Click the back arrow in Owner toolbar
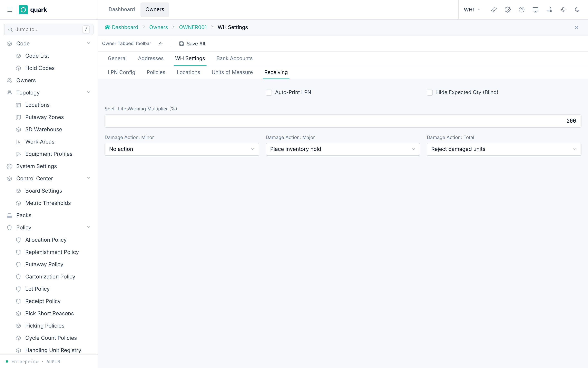588x368 pixels. tap(161, 44)
